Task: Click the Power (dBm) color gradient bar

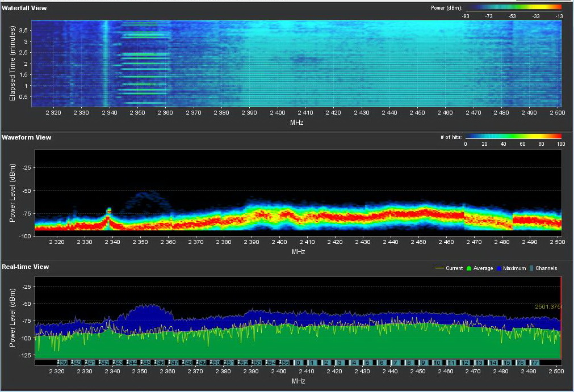Action: coord(513,8)
